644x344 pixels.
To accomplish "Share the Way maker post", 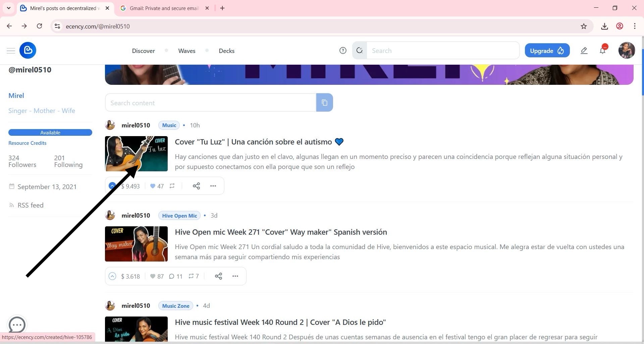I will tap(219, 276).
